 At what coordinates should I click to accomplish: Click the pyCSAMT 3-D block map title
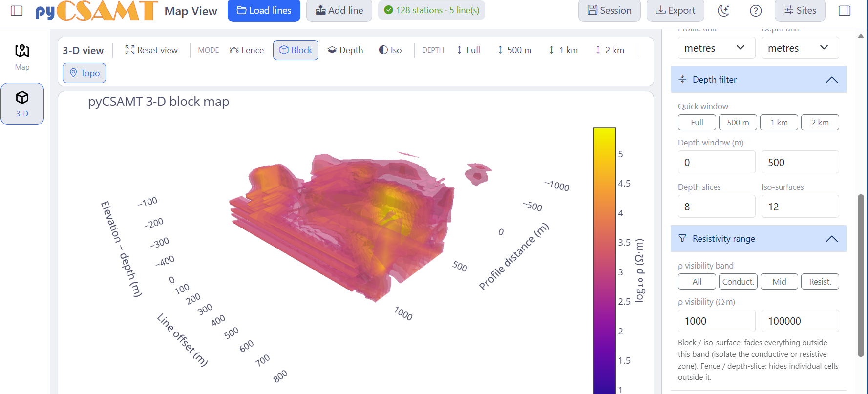pyautogui.click(x=158, y=102)
